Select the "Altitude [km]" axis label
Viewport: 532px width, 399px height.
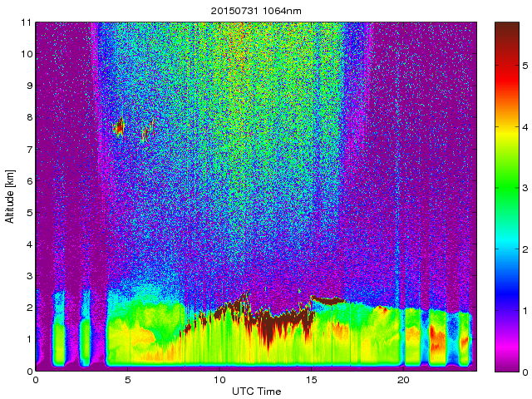click(10, 196)
